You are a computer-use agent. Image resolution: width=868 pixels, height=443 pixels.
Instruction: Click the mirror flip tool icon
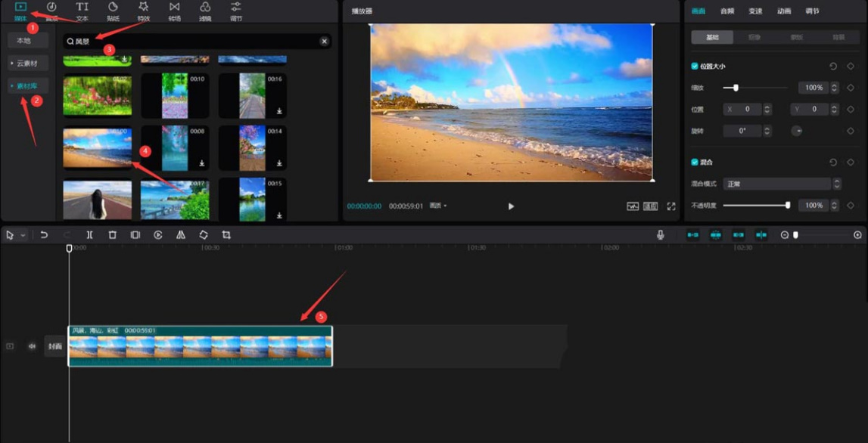180,235
